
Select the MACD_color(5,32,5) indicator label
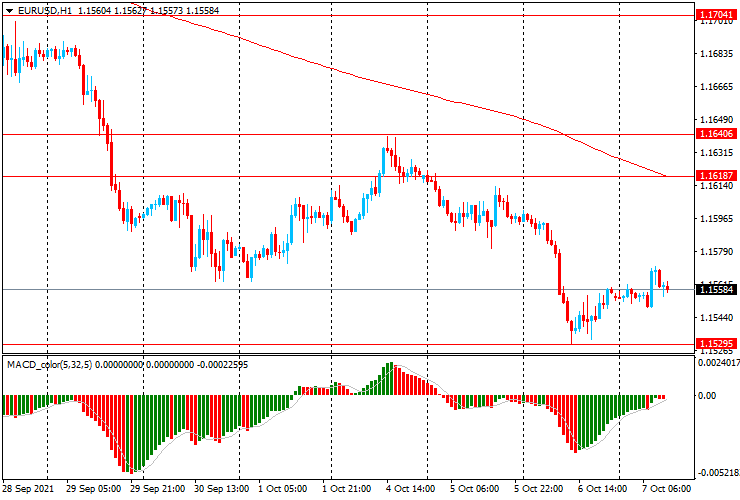pos(50,364)
